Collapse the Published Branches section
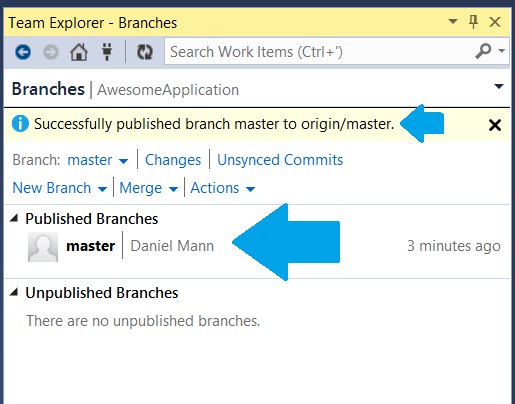515x404 pixels. tap(14, 218)
